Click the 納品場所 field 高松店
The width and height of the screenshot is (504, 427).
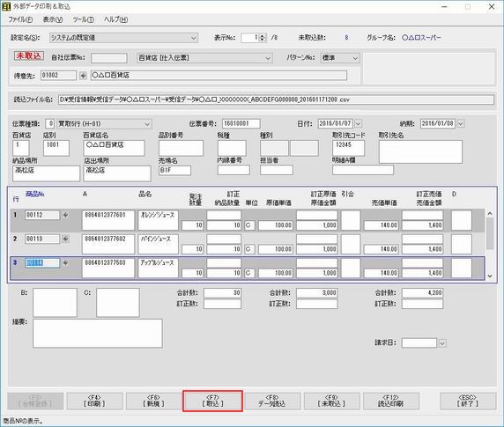click(x=47, y=173)
